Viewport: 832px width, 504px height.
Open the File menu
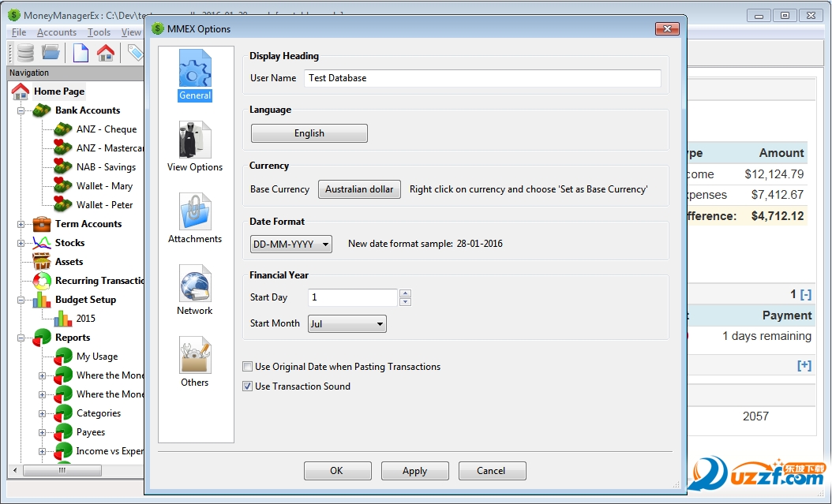[x=19, y=32]
